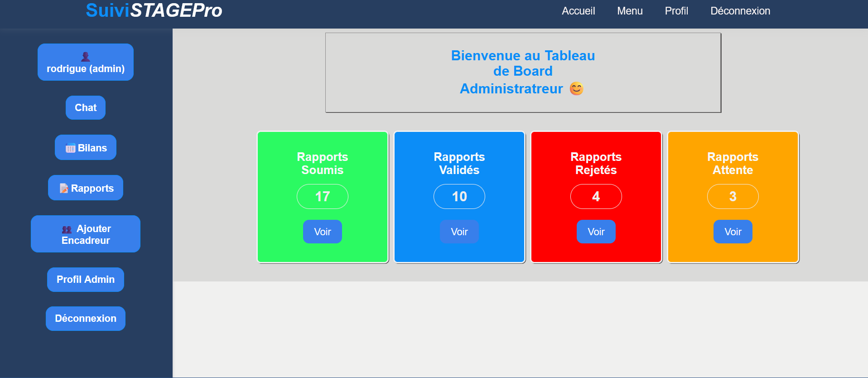Open Profil Admin in sidebar

(86, 280)
